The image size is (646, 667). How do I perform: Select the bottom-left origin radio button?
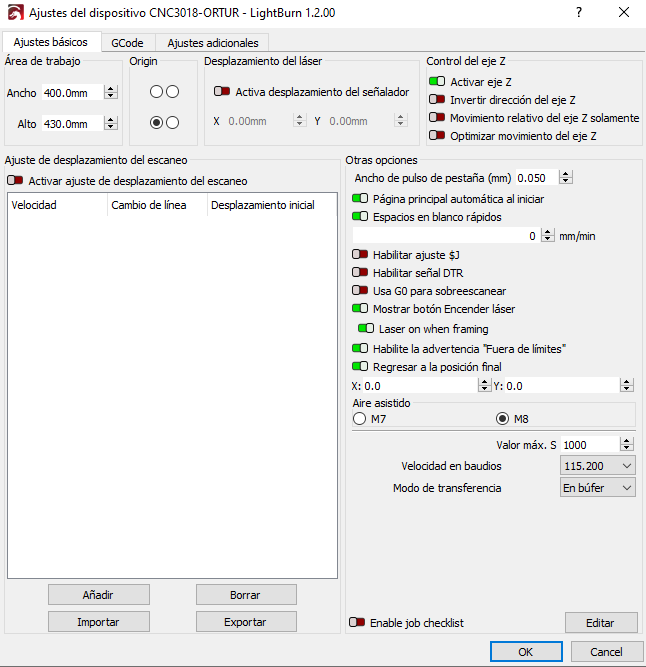(x=156, y=123)
